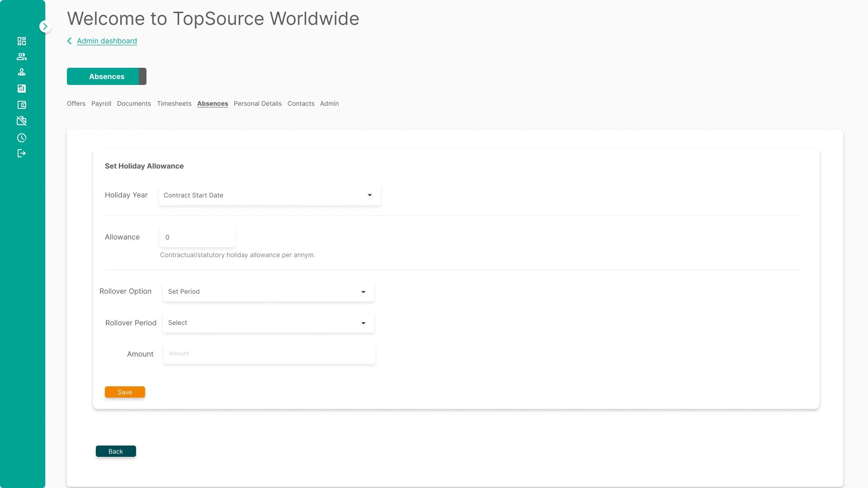
Task: Click the orange Save button
Action: pyautogui.click(x=125, y=392)
